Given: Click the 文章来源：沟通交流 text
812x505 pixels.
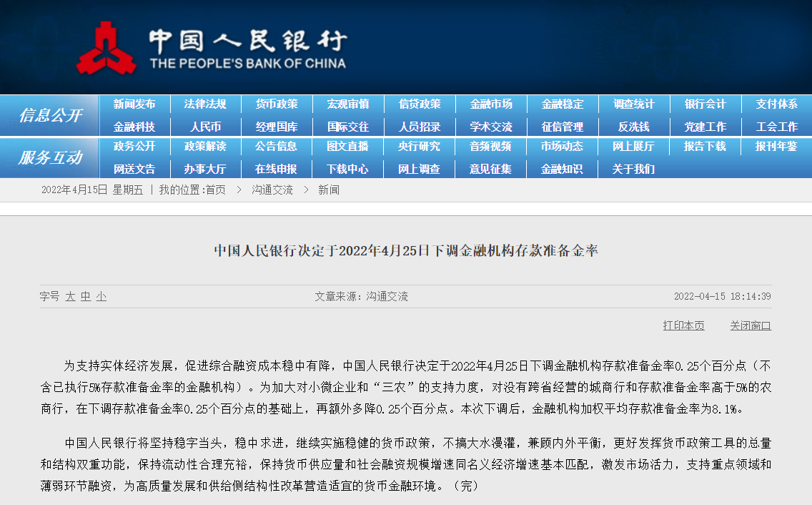Looking at the screenshot, I should (362, 297).
